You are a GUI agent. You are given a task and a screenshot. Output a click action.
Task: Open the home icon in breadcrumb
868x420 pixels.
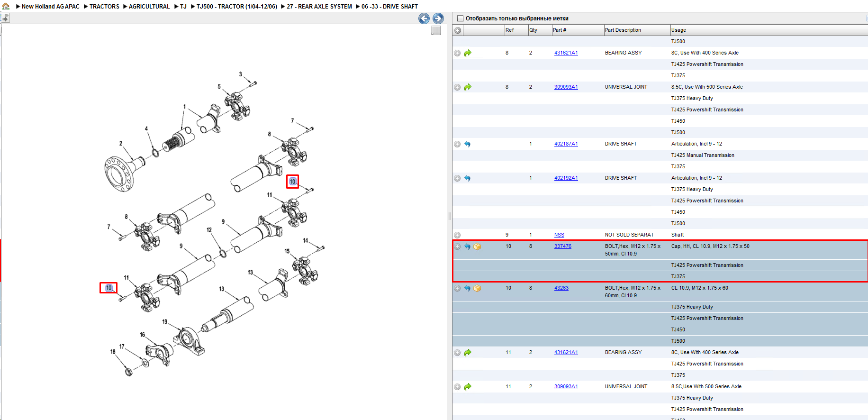6,6
